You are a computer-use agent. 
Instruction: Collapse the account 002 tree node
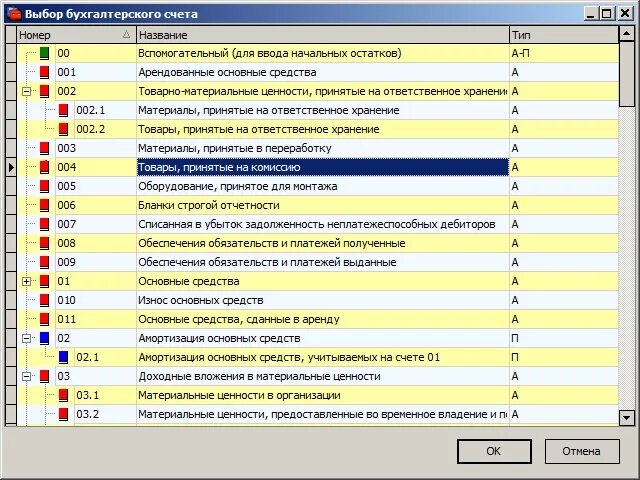[x=27, y=91]
